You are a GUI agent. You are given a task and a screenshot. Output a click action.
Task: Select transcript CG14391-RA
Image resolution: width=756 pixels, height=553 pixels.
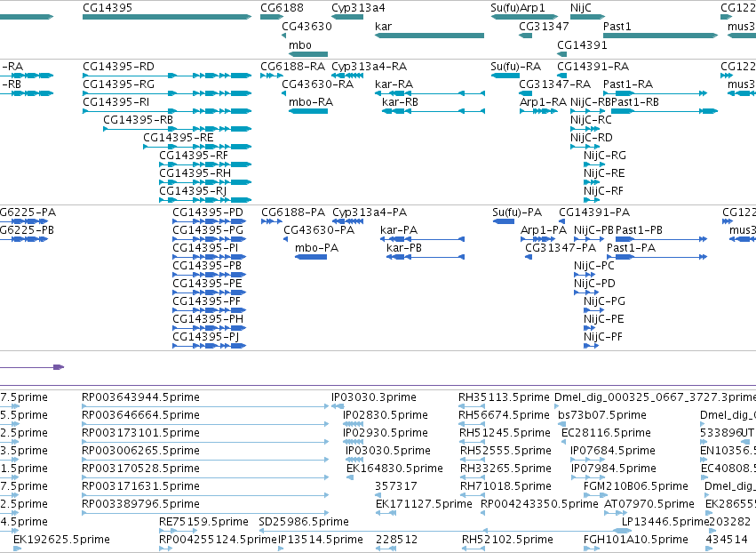[593, 66]
